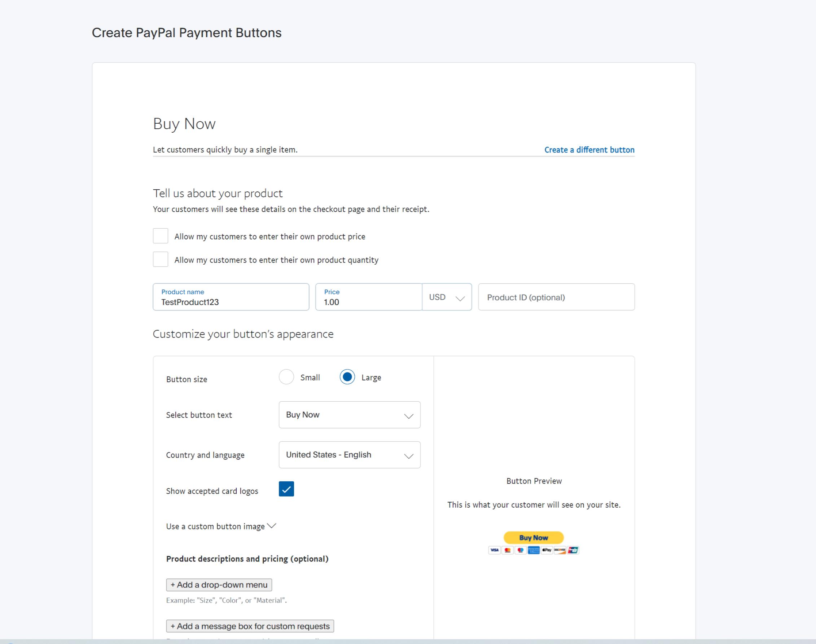The height and width of the screenshot is (644, 816).
Task: Select the Mastercard logo in the button preview
Action: (508, 550)
